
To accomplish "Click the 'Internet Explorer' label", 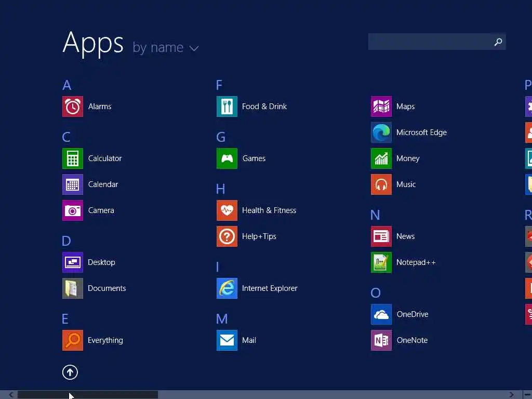I will [x=270, y=288].
